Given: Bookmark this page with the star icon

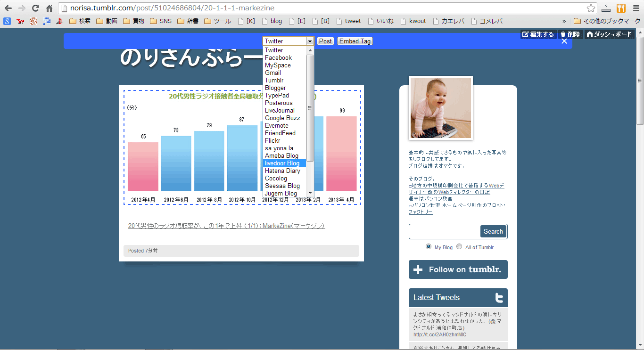Looking at the screenshot, I should [591, 8].
